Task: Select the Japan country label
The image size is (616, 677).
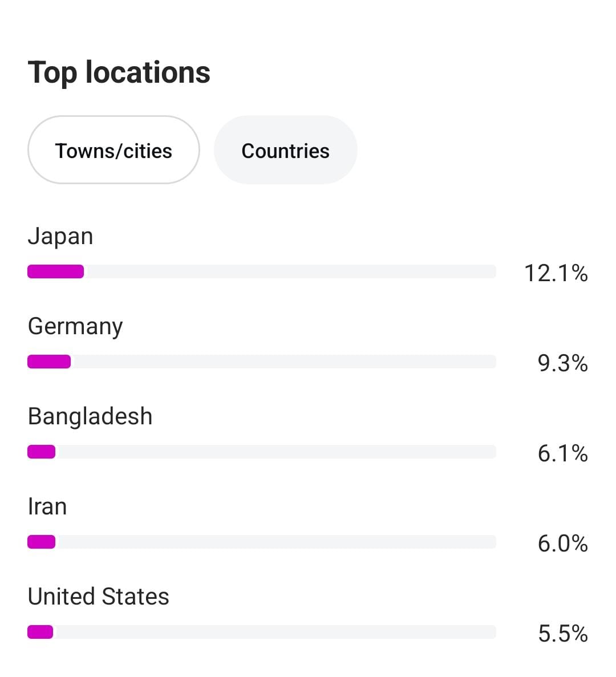Action: [60, 236]
